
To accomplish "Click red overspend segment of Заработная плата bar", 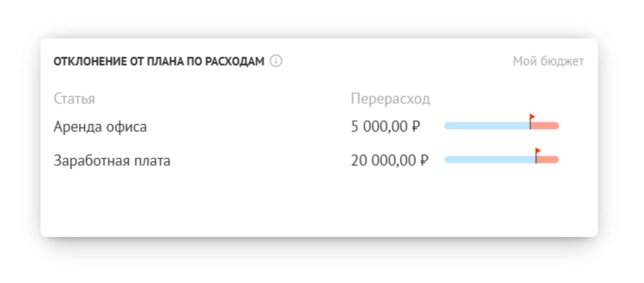I will pos(548,160).
